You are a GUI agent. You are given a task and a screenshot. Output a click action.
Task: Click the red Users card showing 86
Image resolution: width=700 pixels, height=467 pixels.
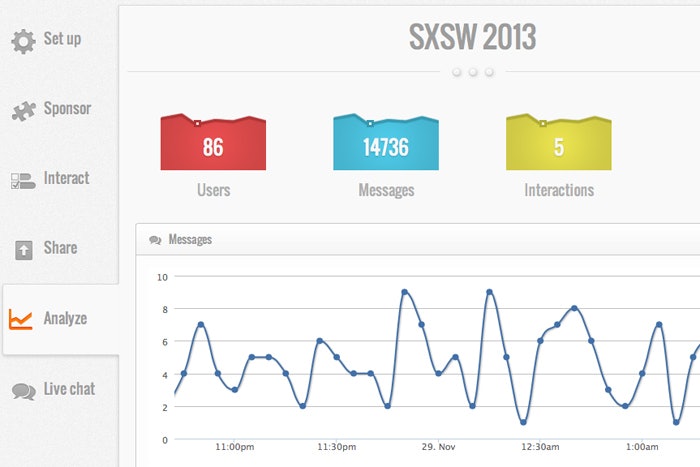(213, 142)
